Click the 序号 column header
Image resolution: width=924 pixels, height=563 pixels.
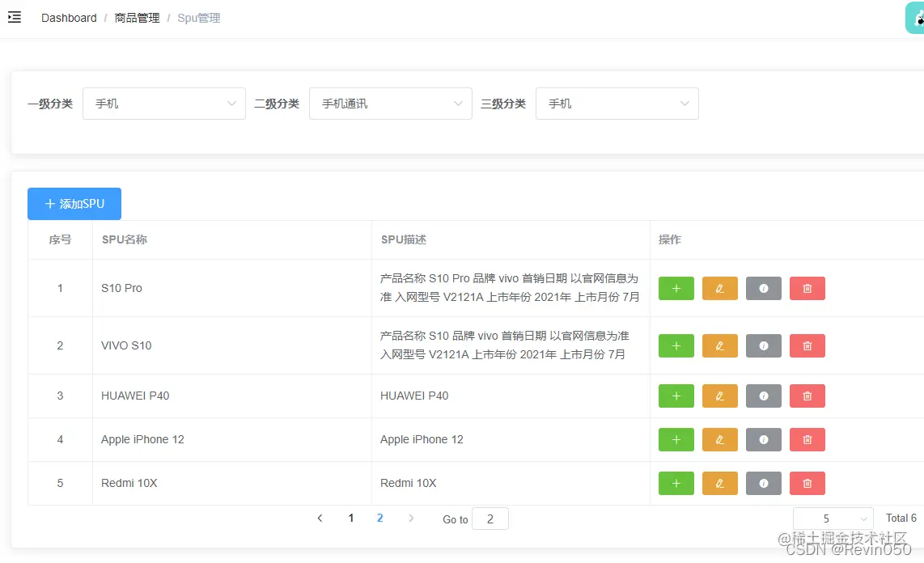[60, 239]
